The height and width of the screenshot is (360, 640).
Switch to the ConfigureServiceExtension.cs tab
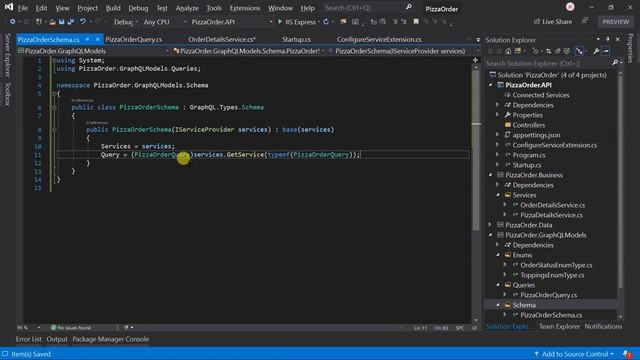click(379, 40)
